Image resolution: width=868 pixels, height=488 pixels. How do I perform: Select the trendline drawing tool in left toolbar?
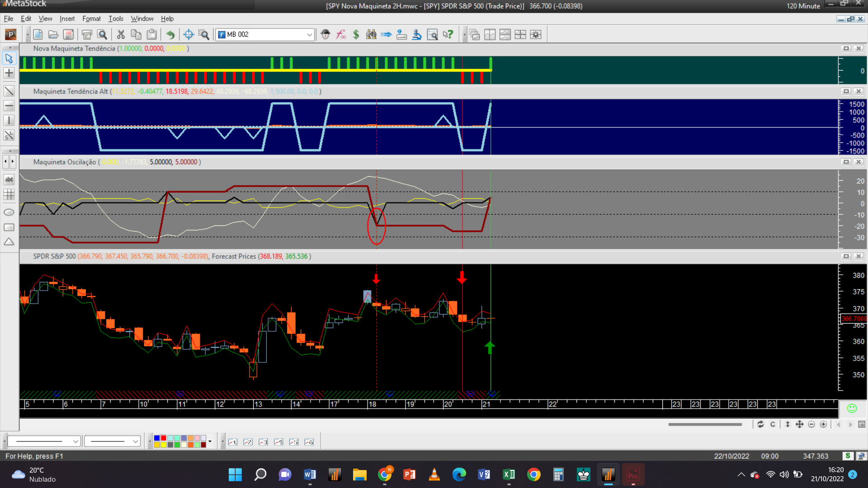pyautogui.click(x=9, y=91)
